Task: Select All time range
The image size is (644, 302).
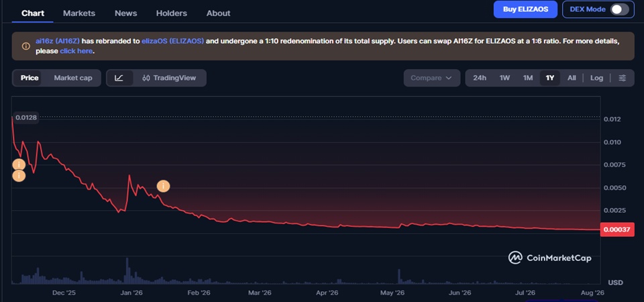Action: coord(572,78)
